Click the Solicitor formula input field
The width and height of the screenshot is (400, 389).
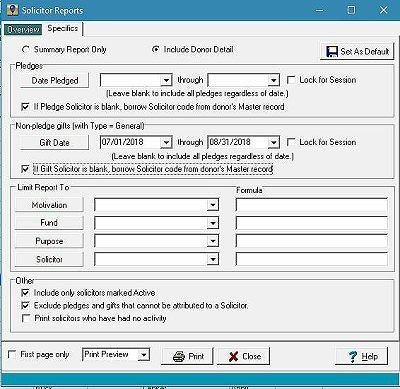(312, 259)
